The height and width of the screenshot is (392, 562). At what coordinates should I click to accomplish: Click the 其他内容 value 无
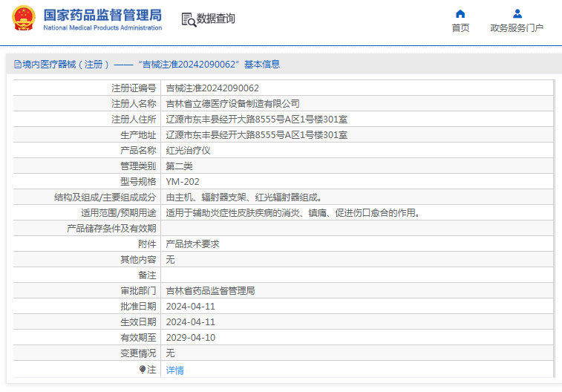click(170, 260)
